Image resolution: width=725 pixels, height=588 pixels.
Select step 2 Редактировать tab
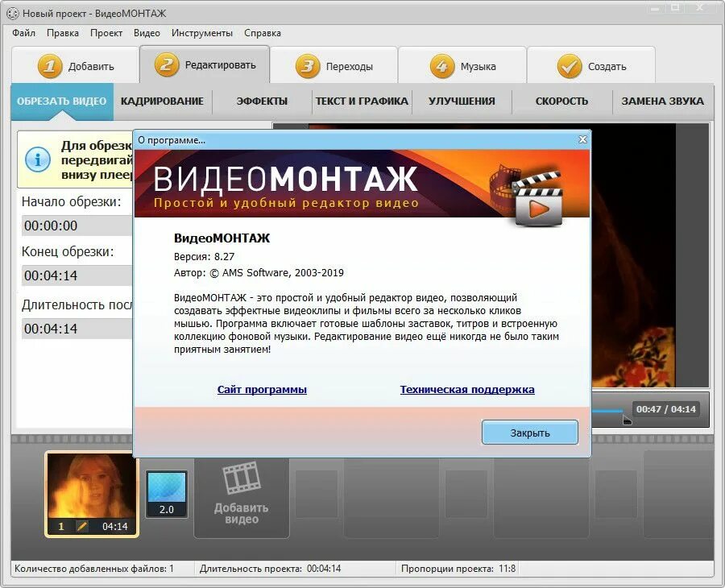point(205,64)
